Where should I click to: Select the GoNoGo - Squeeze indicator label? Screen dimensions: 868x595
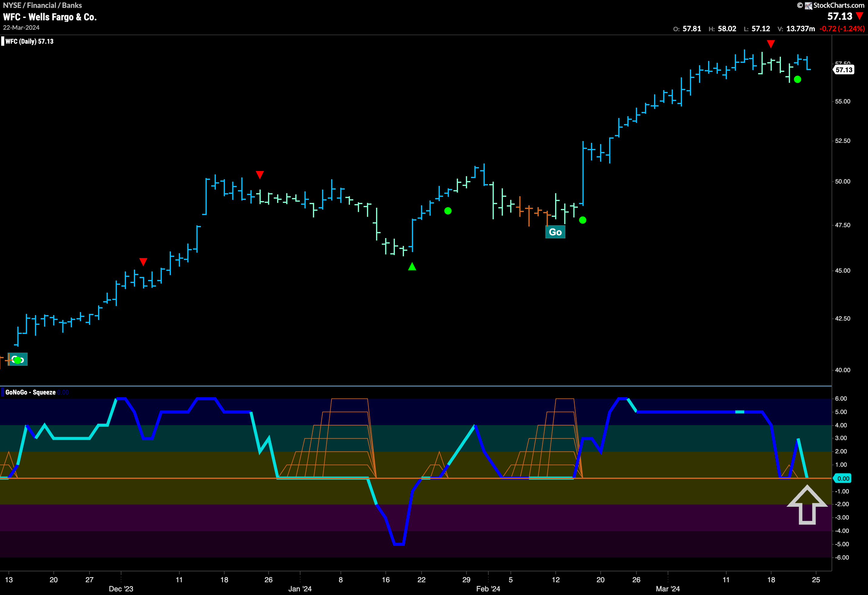click(31, 392)
